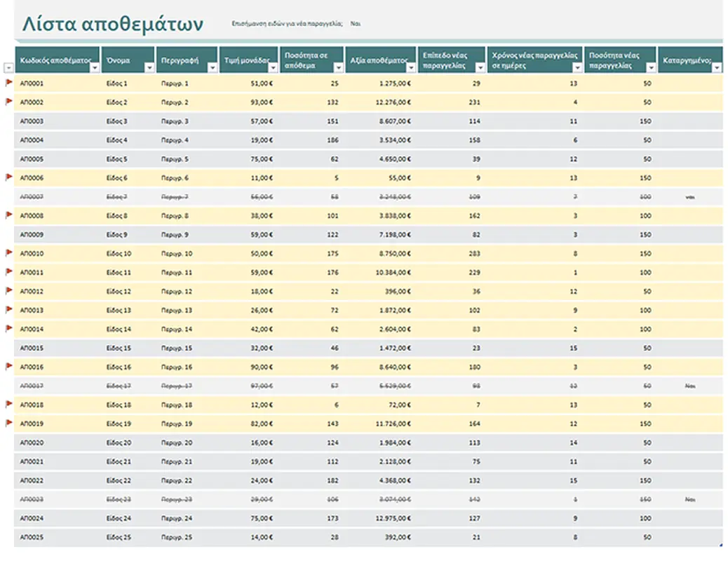Toggle the discontinued 'Ναι' cell for ΑΠ0023

690,499
